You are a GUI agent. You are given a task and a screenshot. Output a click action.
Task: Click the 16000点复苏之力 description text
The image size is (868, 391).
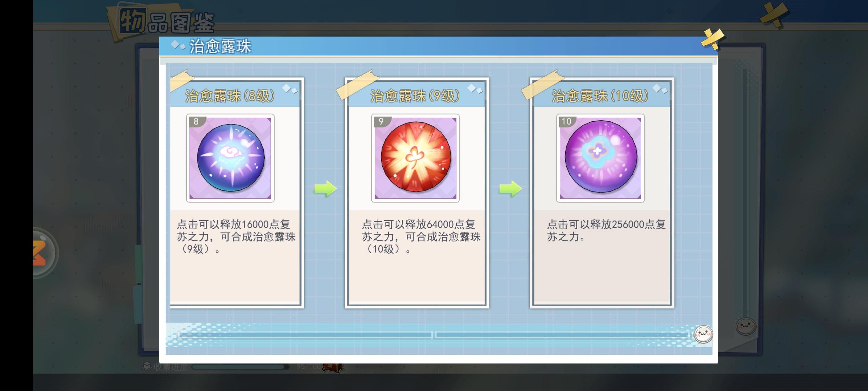[236, 237]
